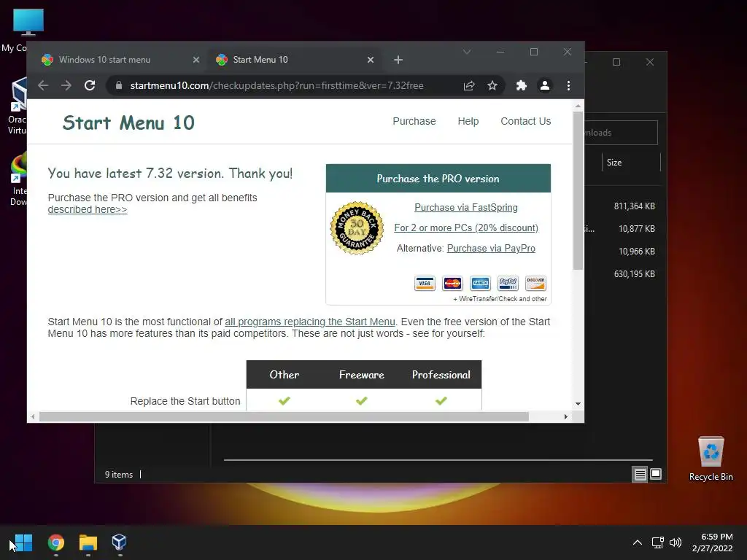Click the Size column header in File Explorer
747x560 pixels.
pyautogui.click(x=631, y=163)
